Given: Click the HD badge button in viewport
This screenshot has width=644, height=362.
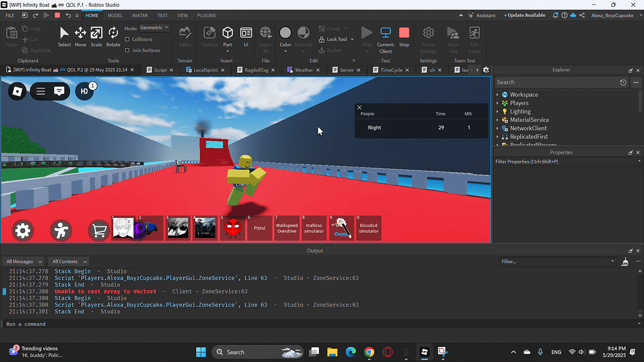Looking at the screenshot, I should pyautogui.click(x=84, y=91).
